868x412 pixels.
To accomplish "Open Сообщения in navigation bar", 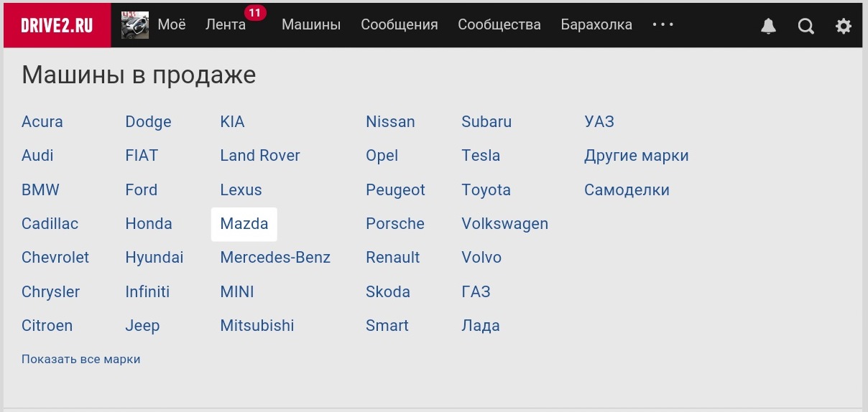I will pyautogui.click(x=399, y=25).
